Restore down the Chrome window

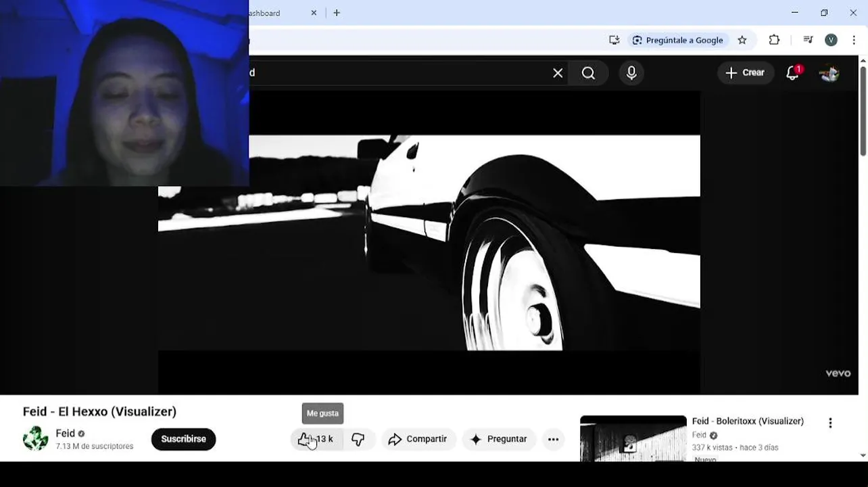coord(824,13)
